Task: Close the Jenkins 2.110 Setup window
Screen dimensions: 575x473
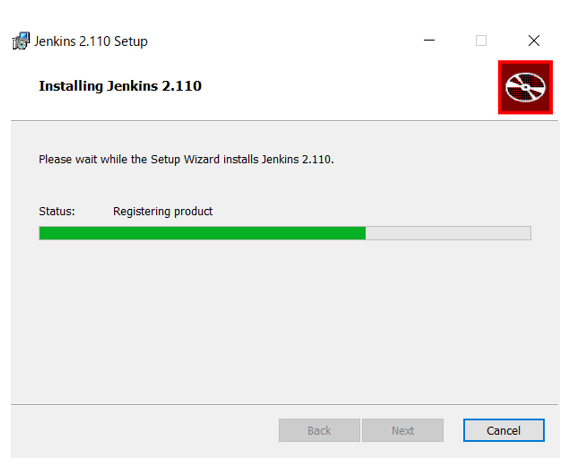Action: click(534, 40)
